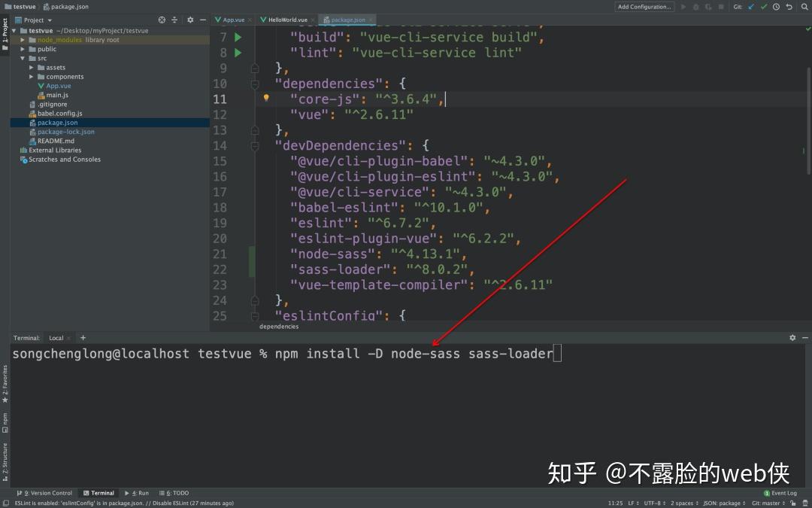Click the dependencies breadcrumb below editor
The image size is (812, 508).
(279, 327)
